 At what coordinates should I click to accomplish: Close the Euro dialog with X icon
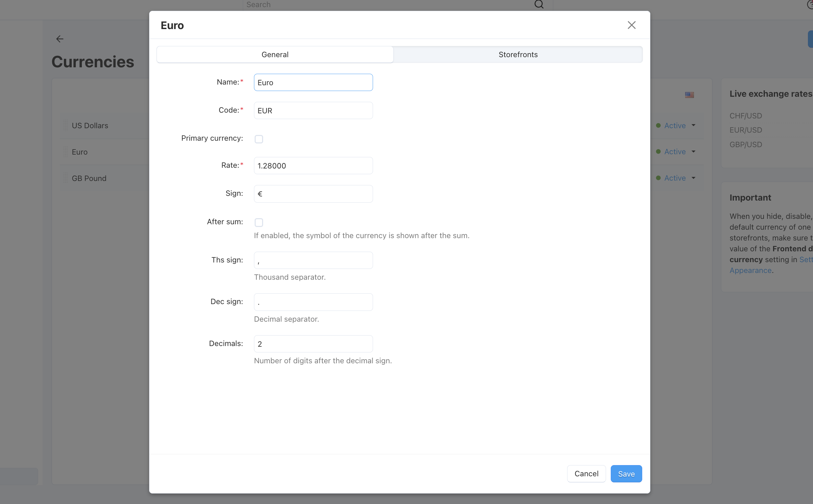point(631,25)
